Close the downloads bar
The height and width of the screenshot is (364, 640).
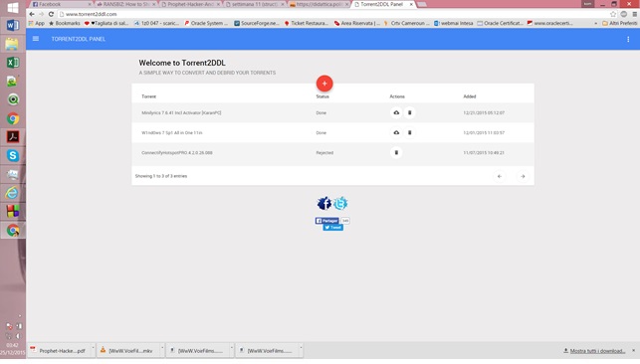pyautogui.click(x=633, y=350)
